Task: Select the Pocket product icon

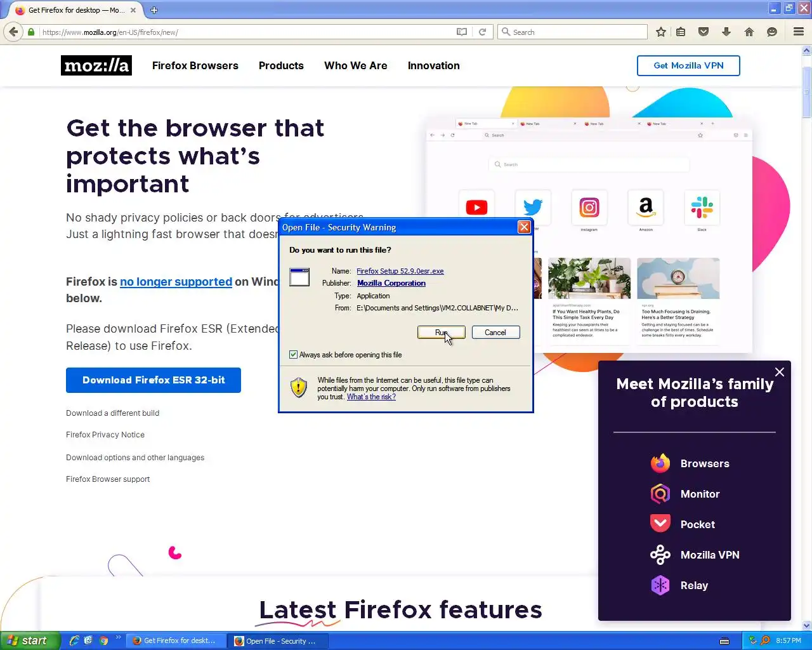Action: 660,524
